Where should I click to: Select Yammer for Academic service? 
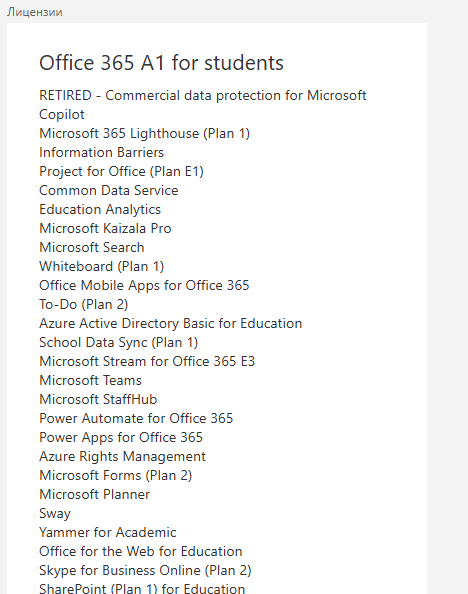tap(108, 532)
